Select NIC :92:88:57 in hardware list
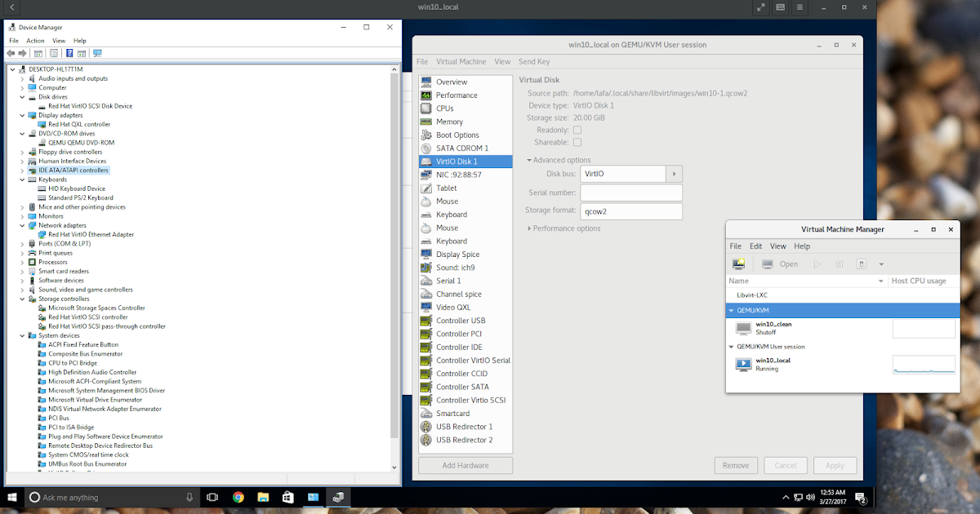 tap(465, 175)
